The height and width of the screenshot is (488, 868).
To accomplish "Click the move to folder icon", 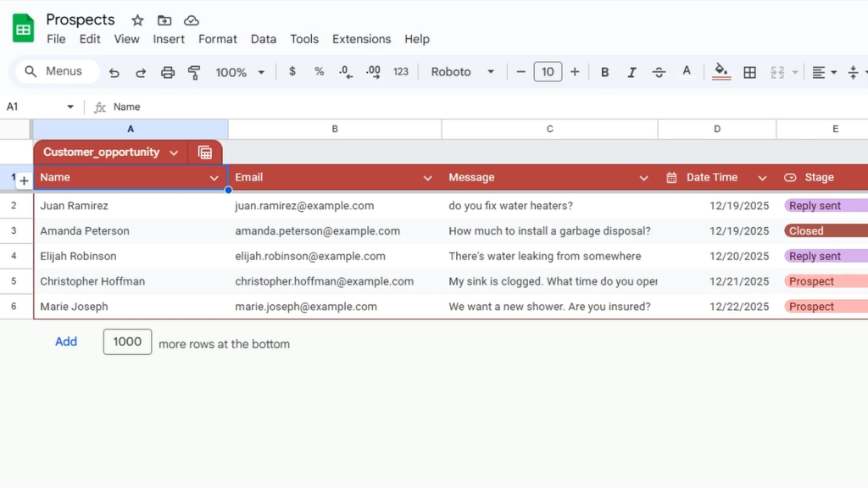I will point(164,20).
